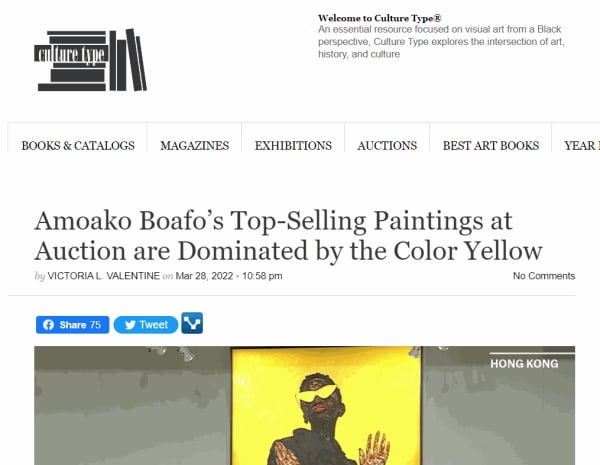Open the Books & Catalogs menu
The image size is (600, 465).
pos(78,145)
